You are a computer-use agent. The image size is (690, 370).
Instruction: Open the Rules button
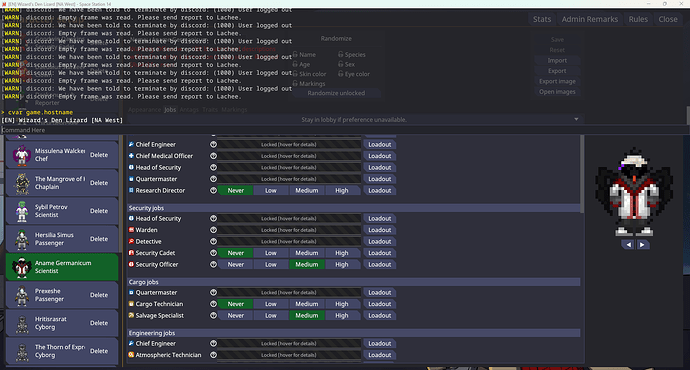tap(638, 19)
